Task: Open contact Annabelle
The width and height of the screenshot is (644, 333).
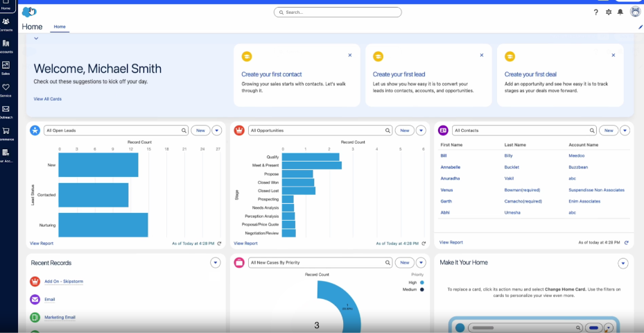Action: 451,167
